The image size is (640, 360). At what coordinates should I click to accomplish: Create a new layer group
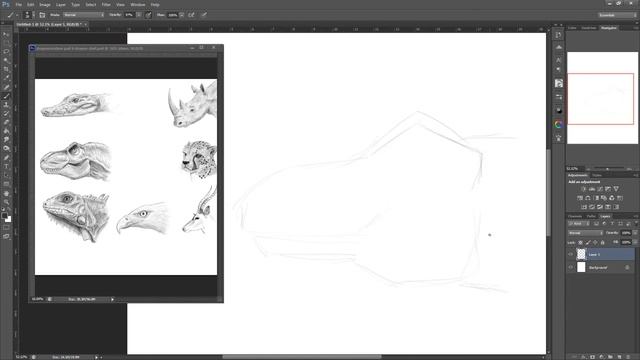pyautogui.click(x=610, y=357)
